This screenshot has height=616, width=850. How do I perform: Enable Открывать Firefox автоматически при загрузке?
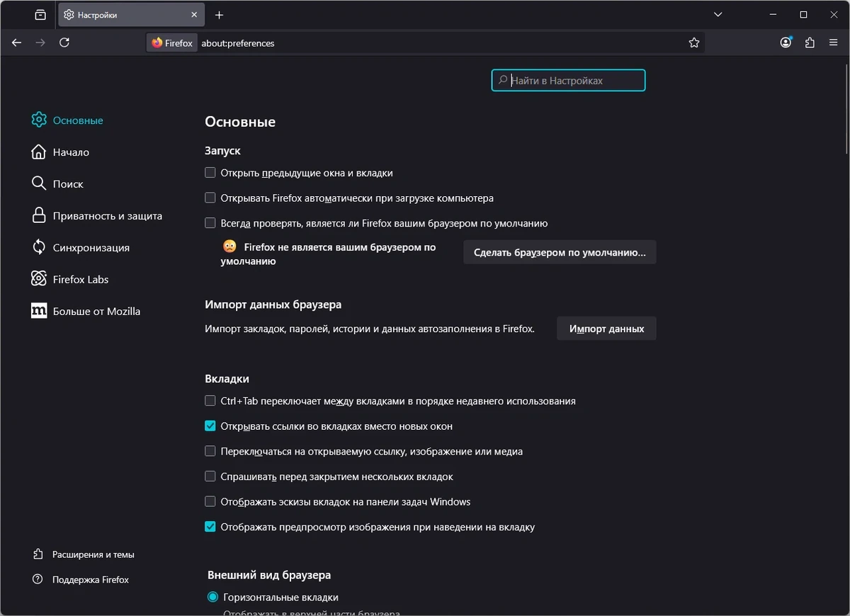pyautogui.click(x=210, y=198)
